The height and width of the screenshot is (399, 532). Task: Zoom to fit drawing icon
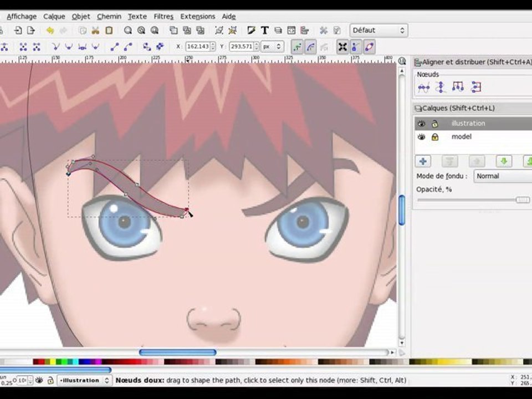141,30
